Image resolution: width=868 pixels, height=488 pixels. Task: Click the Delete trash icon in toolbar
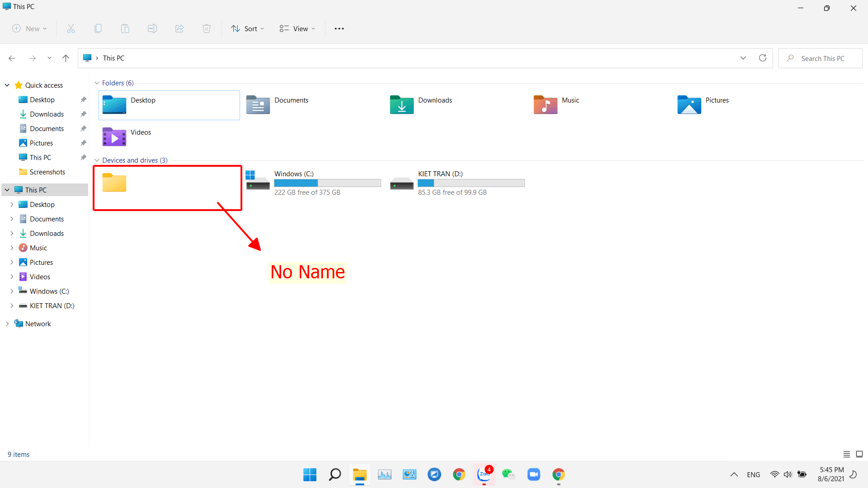pyautogui.click(x=207, y=28)
